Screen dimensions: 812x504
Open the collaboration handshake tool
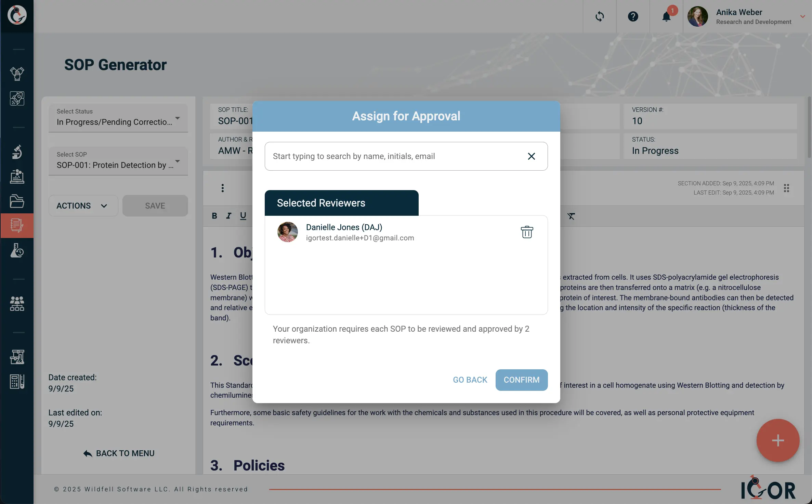click(x=17, y=74)
